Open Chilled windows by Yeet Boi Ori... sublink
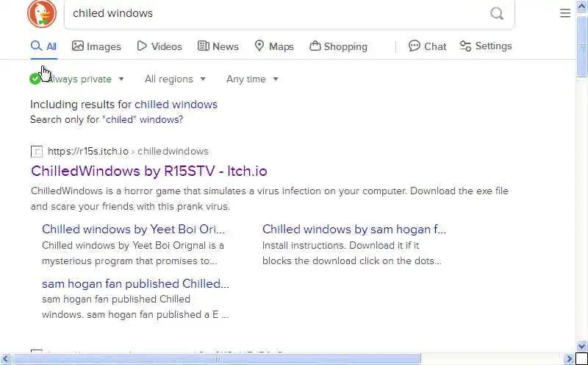588x365 pixels. 134,230
